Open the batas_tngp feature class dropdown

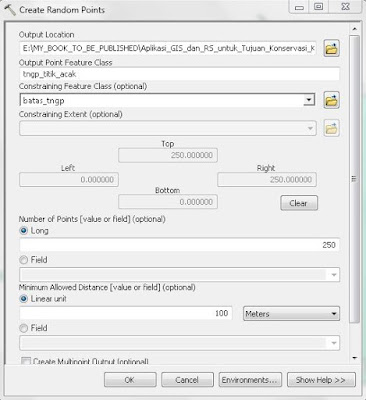(x=309, y=100)
